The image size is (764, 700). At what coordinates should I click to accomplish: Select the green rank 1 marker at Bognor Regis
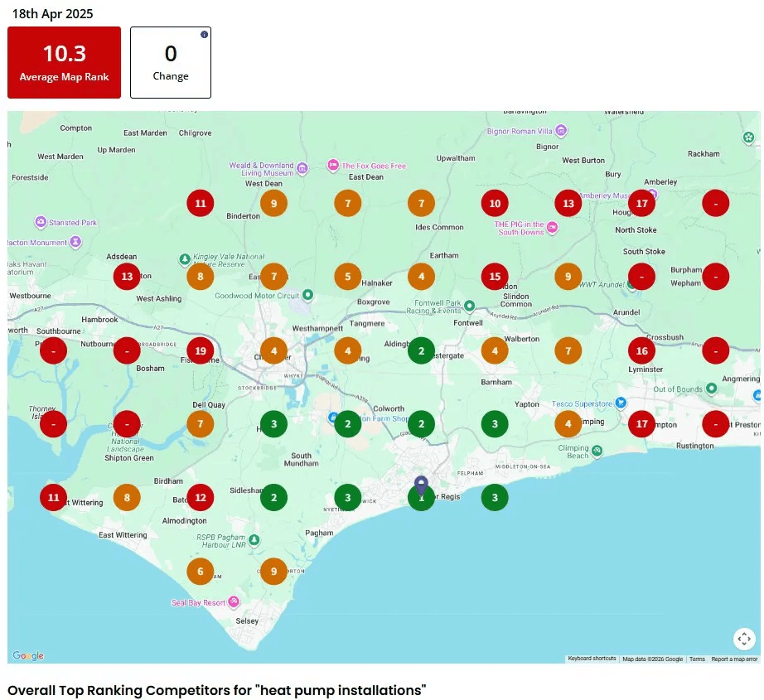[x=421, y=497]
